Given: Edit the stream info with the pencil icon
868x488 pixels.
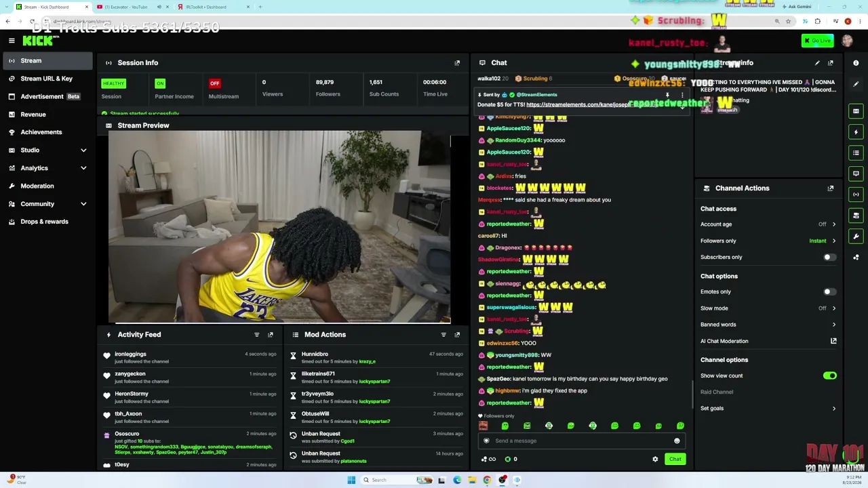Looking at the screenshot, I should click(817, 63).
